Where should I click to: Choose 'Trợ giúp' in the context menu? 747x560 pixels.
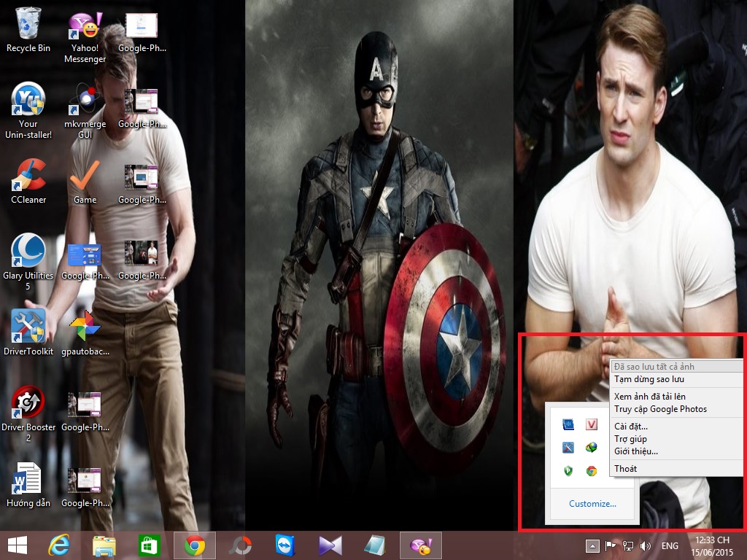(630, 439)
